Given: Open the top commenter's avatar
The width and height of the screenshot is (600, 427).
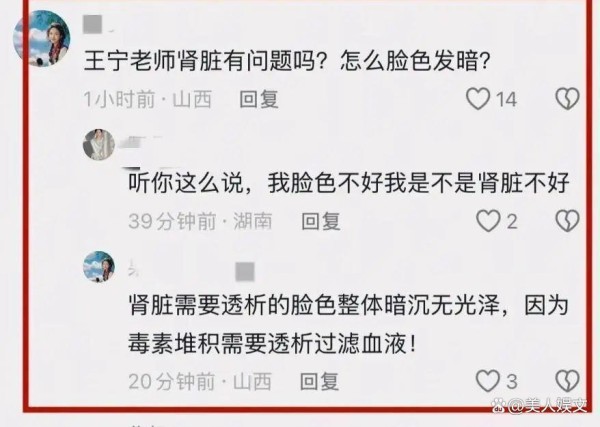Looking at the screenshot, I should click(41, 38).
